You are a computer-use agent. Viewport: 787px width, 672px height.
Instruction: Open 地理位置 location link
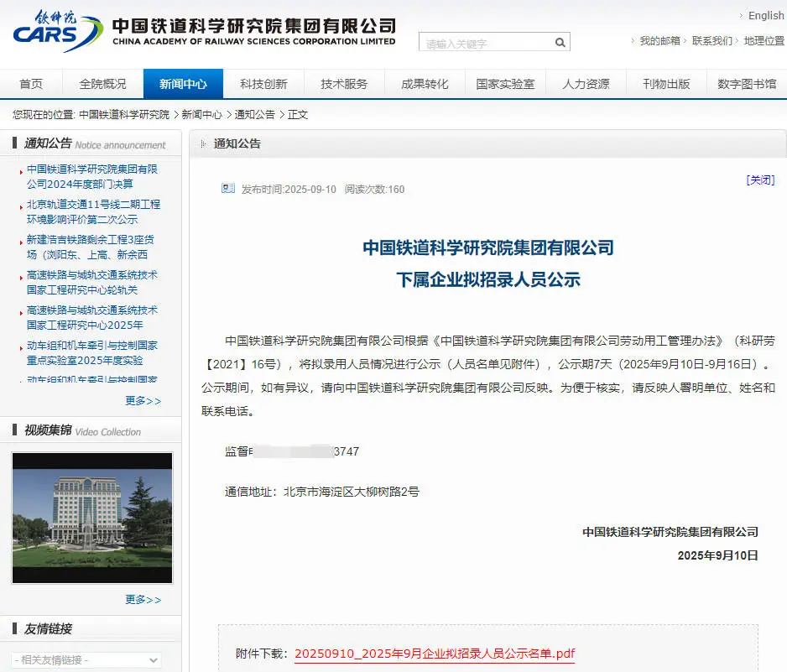(764, 40)
